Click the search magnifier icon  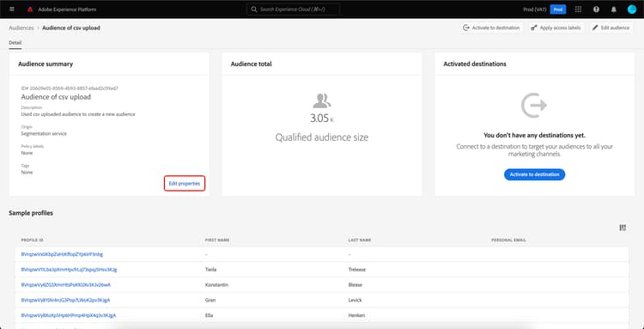click(254, 9)
